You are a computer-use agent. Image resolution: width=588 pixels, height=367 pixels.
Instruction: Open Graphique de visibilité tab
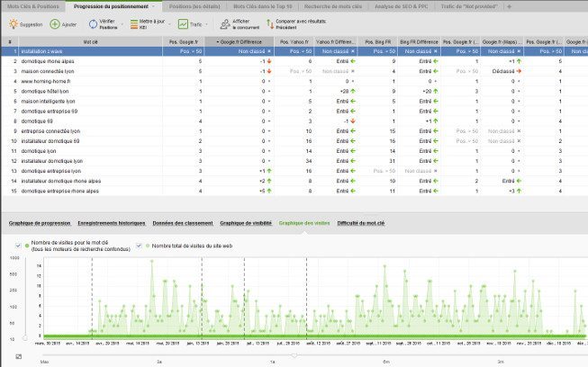tap(246, 223)
